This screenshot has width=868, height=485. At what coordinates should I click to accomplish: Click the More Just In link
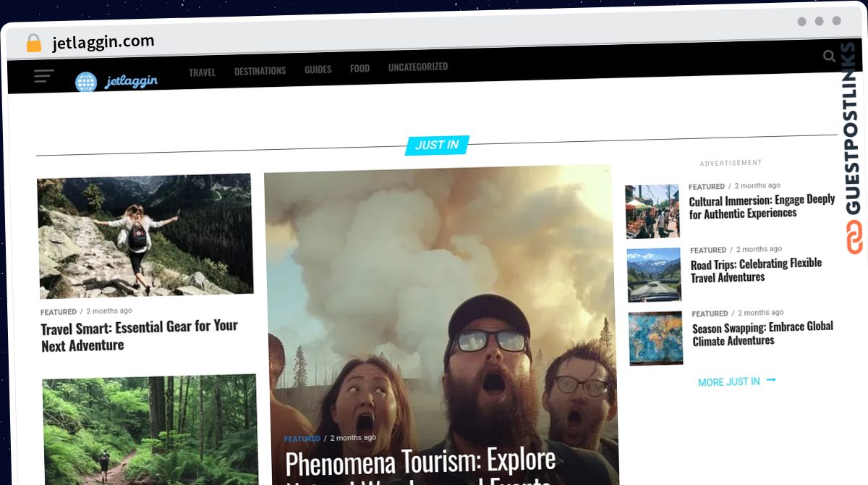(736, 381)
